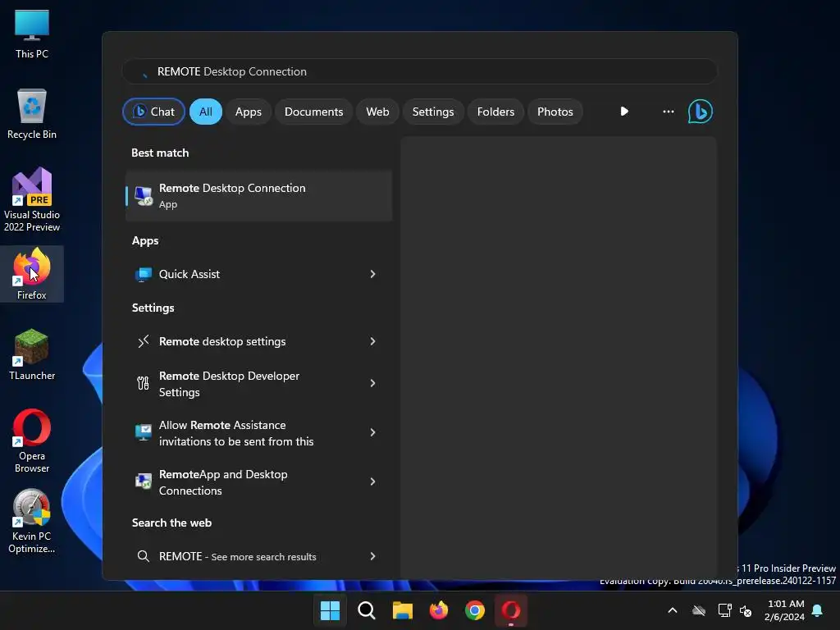Open the more filters ellipsis menu

click(x=668, y=112)
